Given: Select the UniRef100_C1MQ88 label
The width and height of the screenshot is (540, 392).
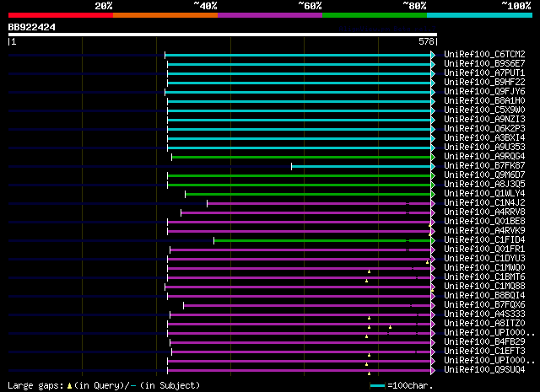Looking at the screenshot, I should point(484,287).
